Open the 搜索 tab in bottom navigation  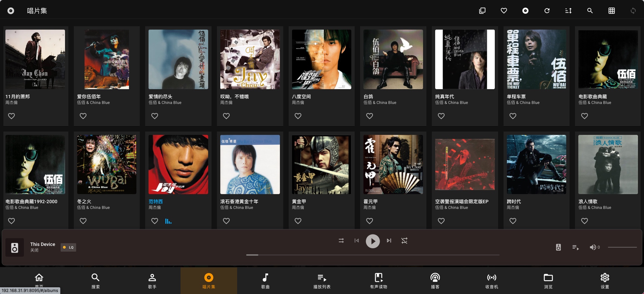[96, 281]
